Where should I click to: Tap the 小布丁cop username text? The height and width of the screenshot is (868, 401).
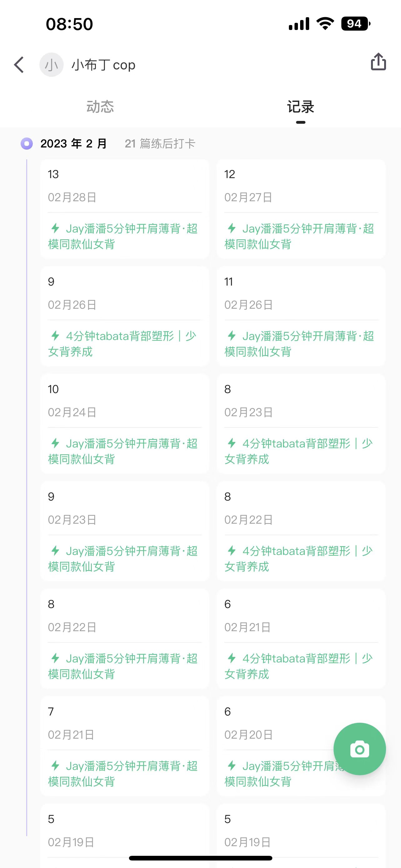(103, 65)
